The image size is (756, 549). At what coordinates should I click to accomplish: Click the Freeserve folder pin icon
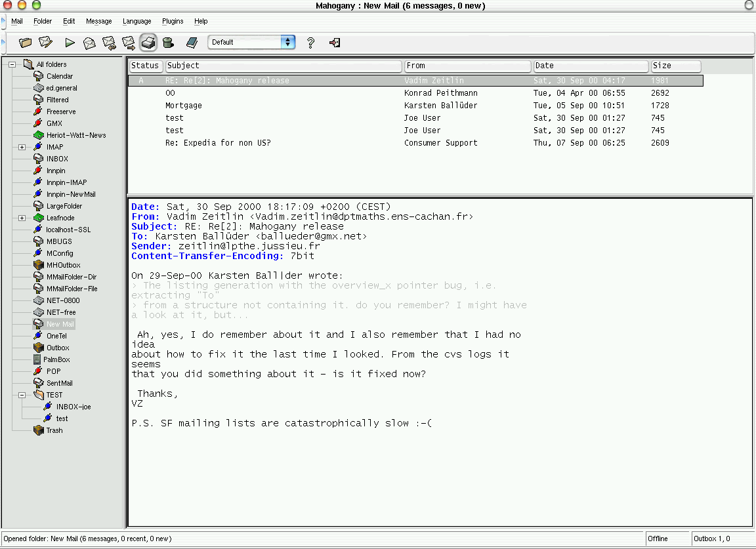[x=38, y=112]
